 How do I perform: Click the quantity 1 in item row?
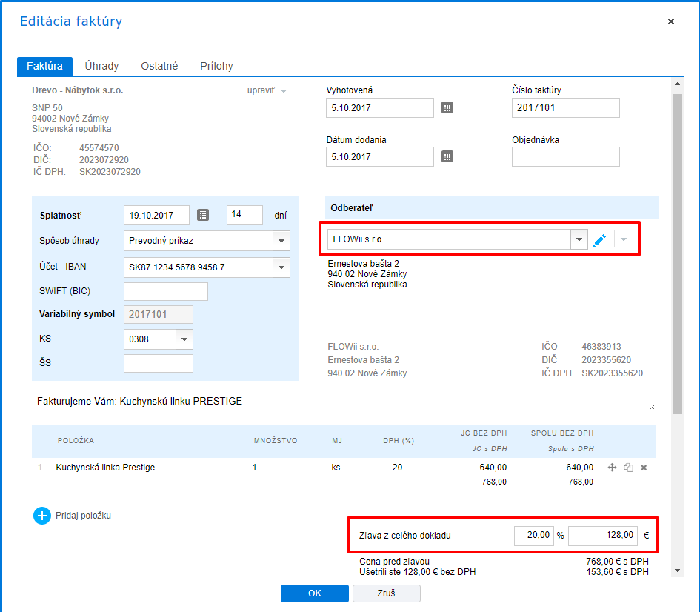tap(255, 468)
